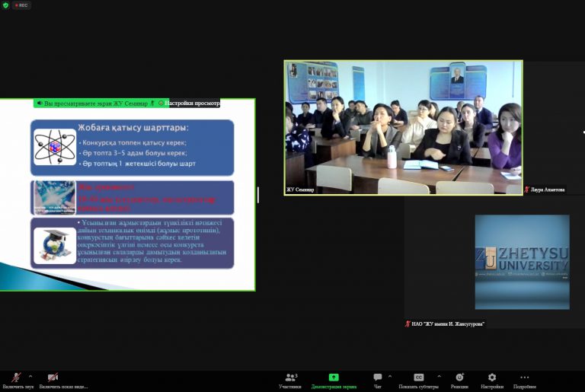This screenshot has height=392, width=585.
Task: Expand the subtitles options arrow
Action: pyautogui.click(x=439, y=376)
